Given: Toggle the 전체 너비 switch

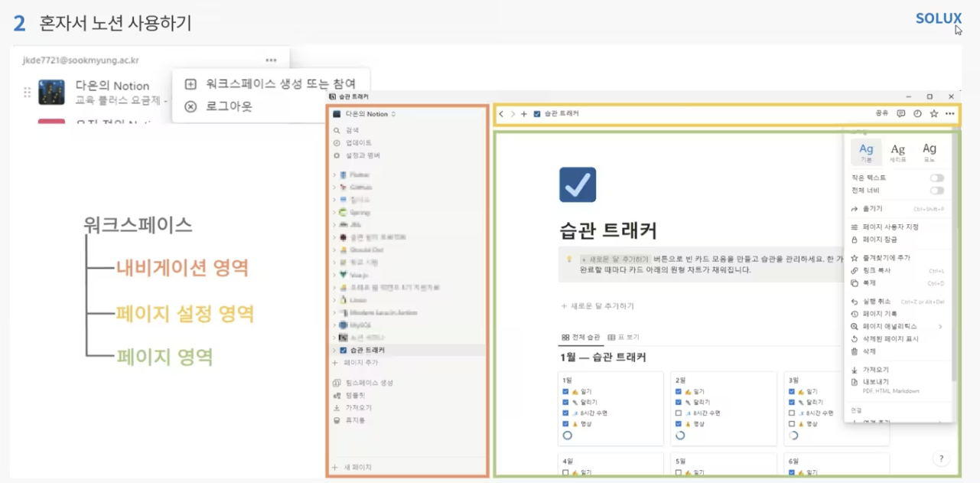Looking at the screenshot, I should pos(936,191).
